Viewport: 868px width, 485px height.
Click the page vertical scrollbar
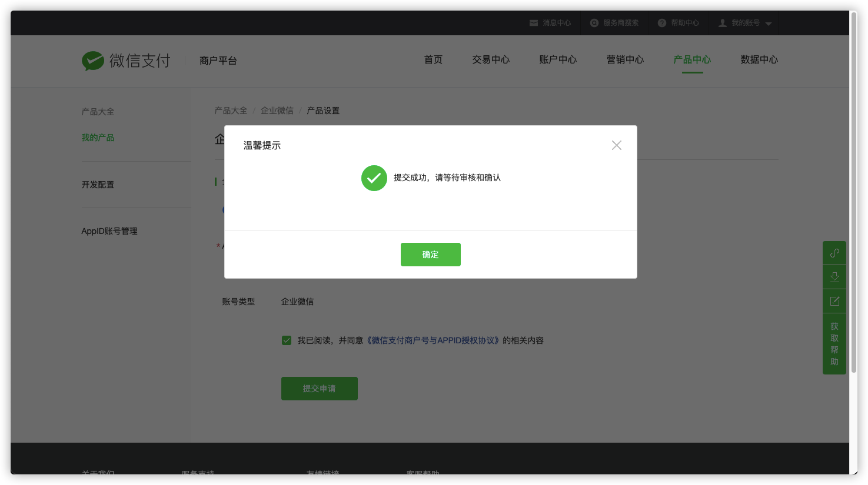pos(853,194)
